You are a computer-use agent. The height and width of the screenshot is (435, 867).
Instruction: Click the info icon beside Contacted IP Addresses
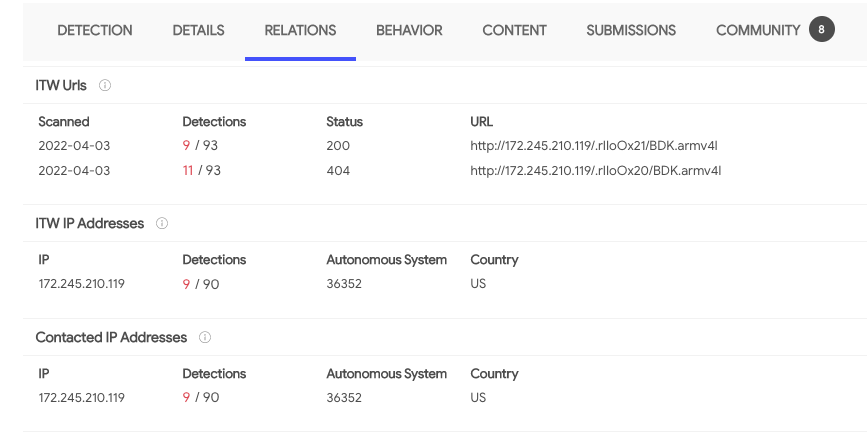[x=205, y=338]
